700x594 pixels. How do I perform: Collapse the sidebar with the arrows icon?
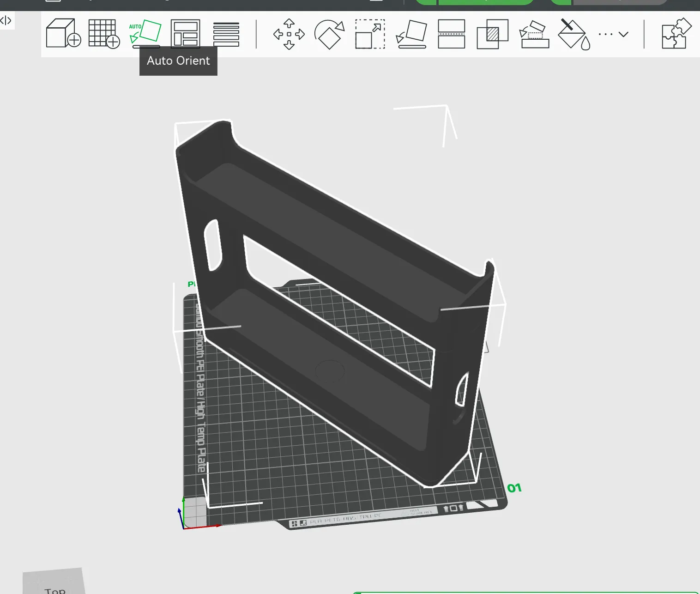click(x=6, y=20)
